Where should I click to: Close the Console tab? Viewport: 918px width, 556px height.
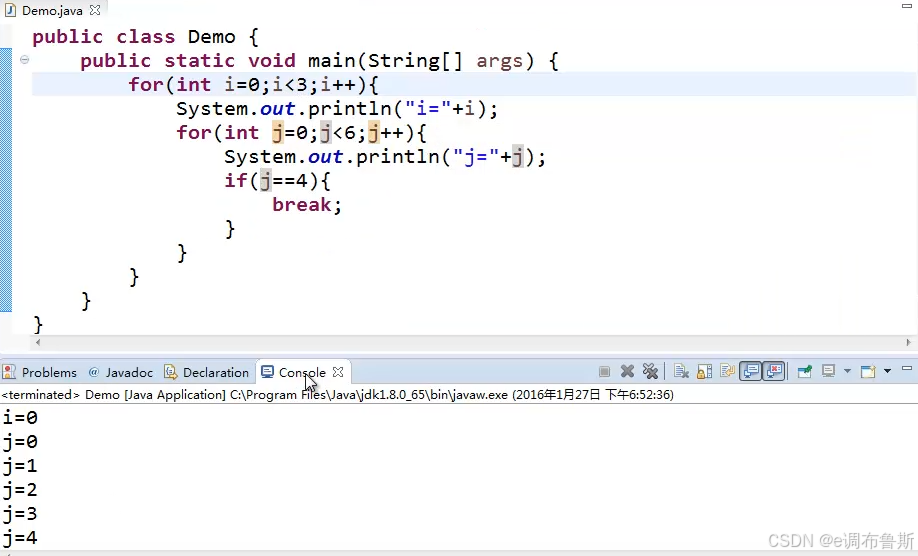click(338, 372)
